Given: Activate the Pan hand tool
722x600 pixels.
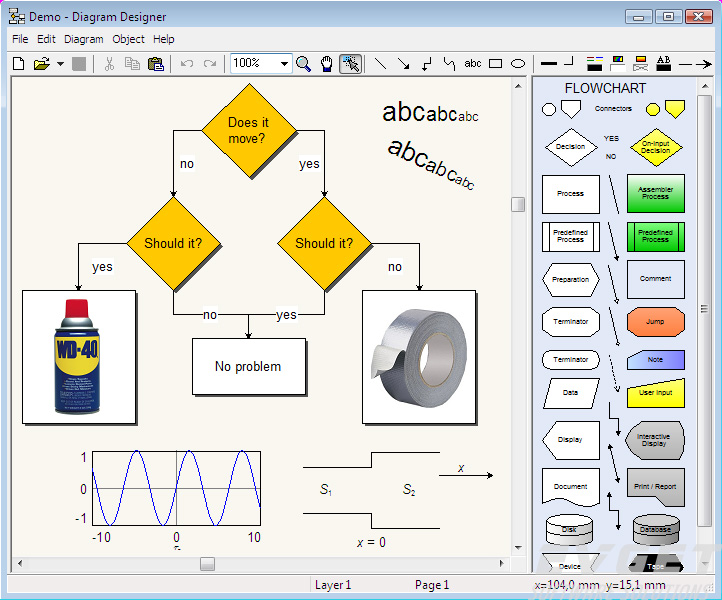Looking at the screenshot, I should click(326, 64).
